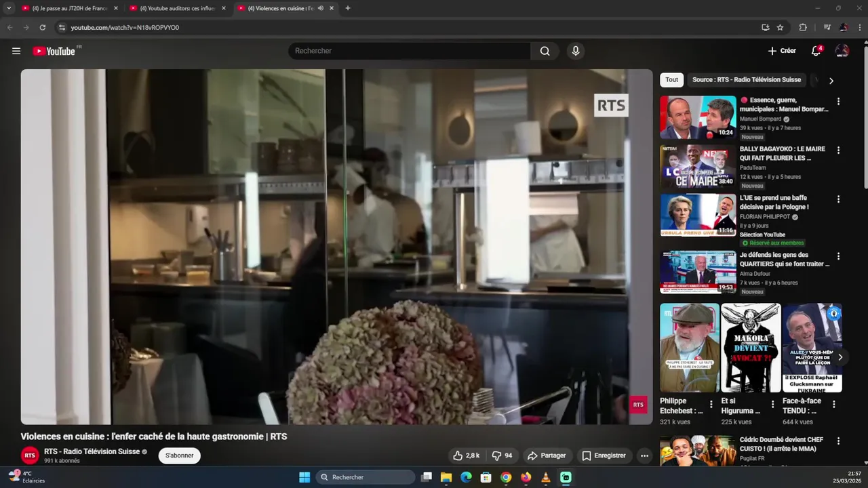Dislike the video with thumbs down

tap(502, 455)
